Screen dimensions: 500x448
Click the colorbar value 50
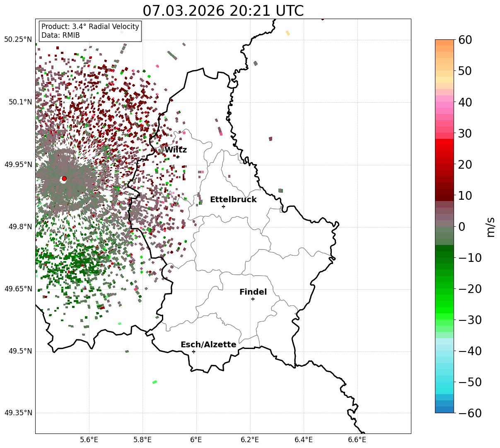[465, 71]
